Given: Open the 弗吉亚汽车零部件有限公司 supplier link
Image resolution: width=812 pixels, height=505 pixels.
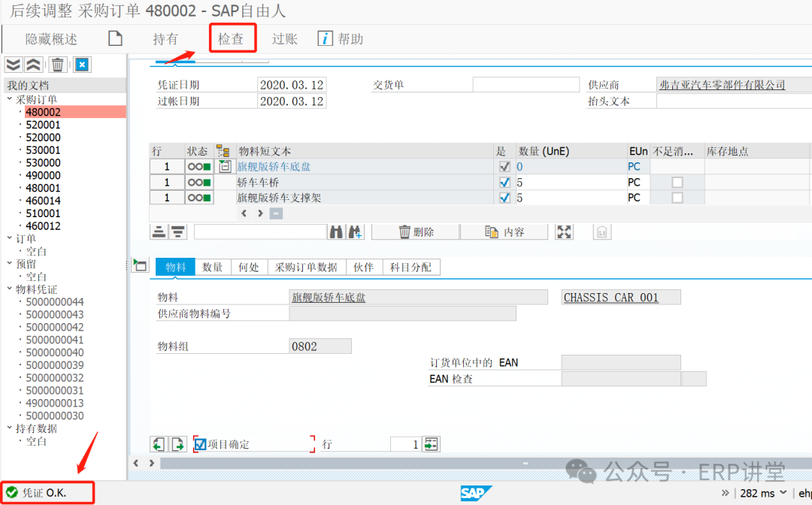Looking at the screenshot, I should point(722,85).
